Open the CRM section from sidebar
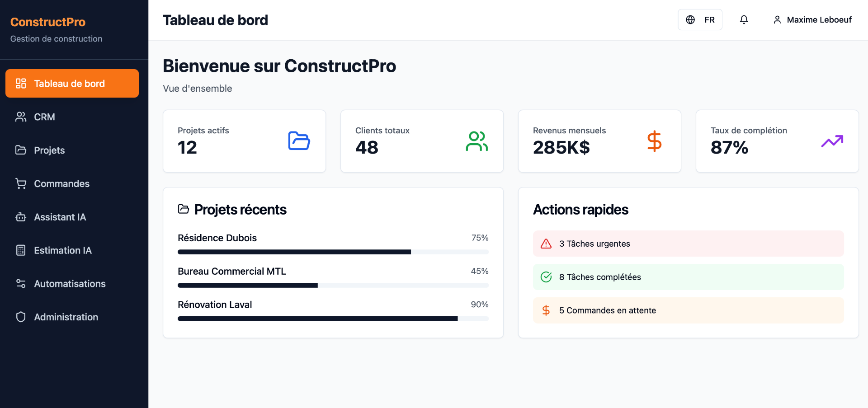 click(x=44, y=117)
